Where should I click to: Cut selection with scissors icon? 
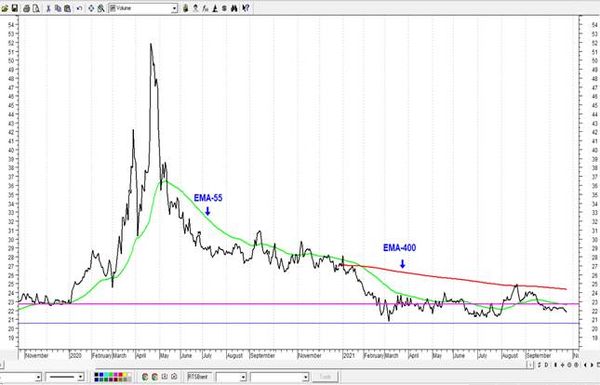[49, 8]
